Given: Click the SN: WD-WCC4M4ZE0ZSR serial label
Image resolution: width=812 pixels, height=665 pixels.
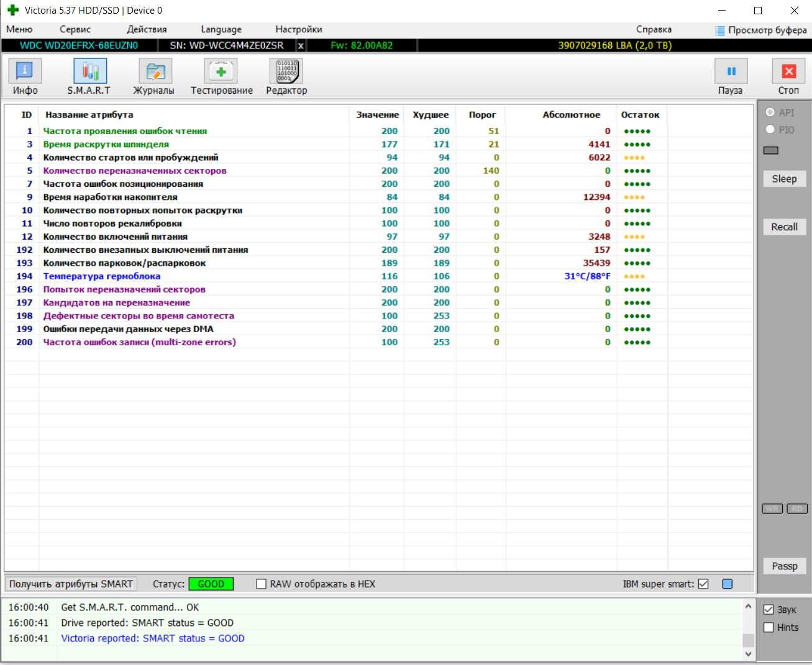Looking at the screenshot, I should pos(227,45).
